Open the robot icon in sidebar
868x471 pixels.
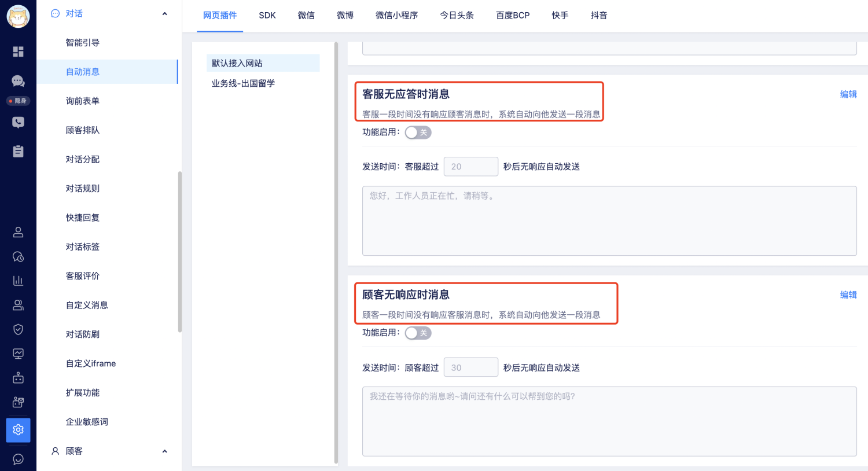pyautogui.click(x=18, y=378)
